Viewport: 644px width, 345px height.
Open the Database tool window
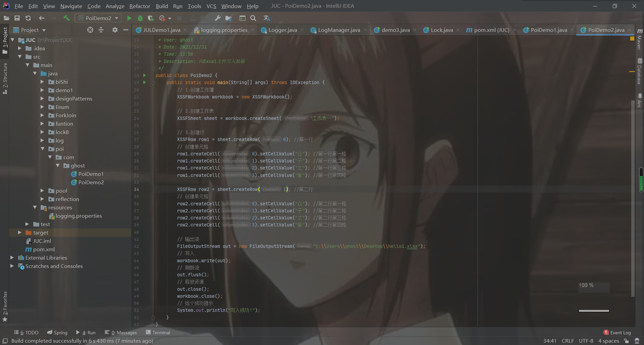point(640,71)
